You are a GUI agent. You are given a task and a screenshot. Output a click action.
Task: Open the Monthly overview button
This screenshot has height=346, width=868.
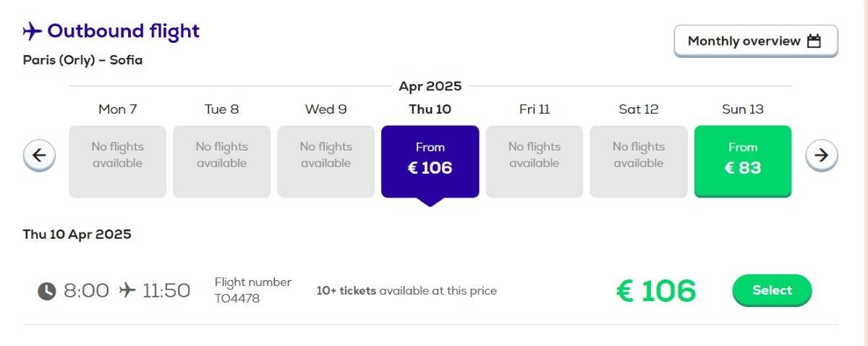tap(756, 41)
